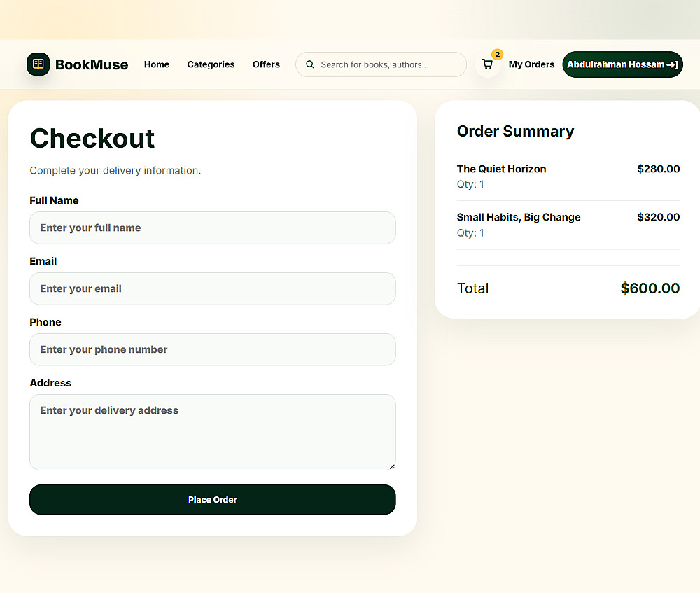
Task: Click the search books and authors field
Action: point(381,64)
